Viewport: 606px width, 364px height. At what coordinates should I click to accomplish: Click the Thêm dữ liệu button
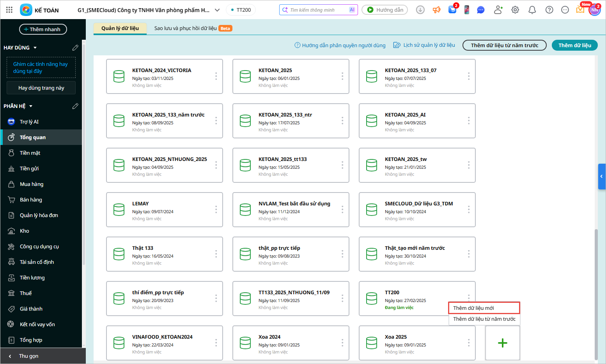coord(574,45)
